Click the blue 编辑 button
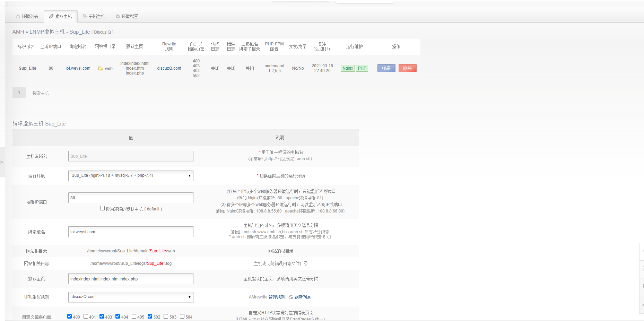 click(x=386, y=68)
